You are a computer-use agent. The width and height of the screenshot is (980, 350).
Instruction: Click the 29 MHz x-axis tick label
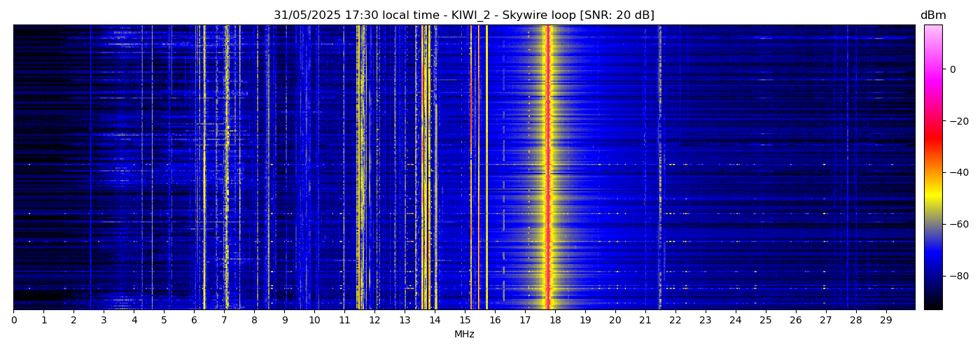(x=885, y=320)
